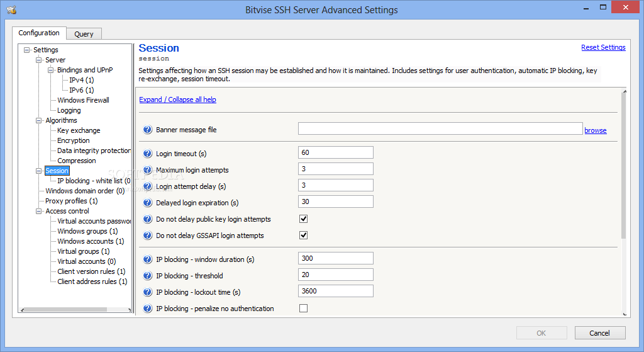Open help for IP blocking lockout time
This screenshot has width=644, height=352.
click(x=147, y=292)
